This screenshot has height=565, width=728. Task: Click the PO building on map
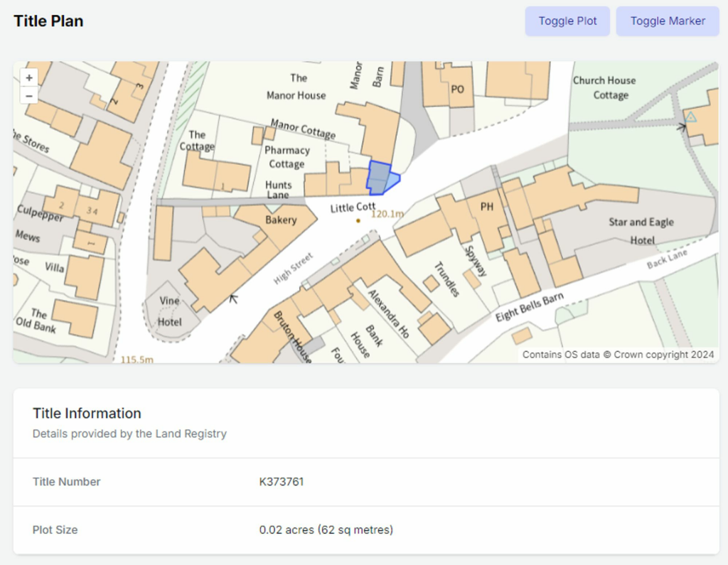pos(458,89)
